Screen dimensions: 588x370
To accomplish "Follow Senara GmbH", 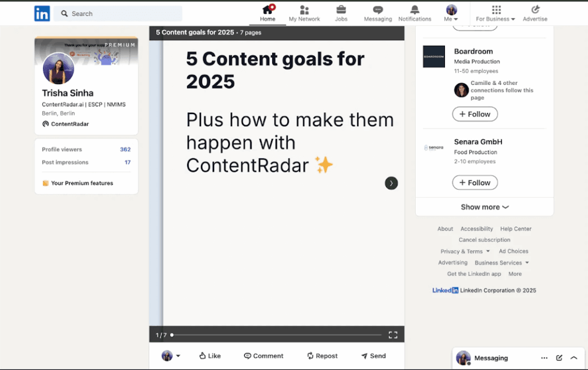I will [474, 182].
